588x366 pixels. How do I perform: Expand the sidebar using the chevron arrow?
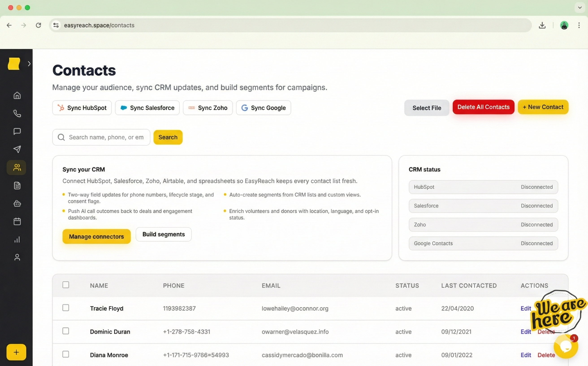[x=29, y=63]
